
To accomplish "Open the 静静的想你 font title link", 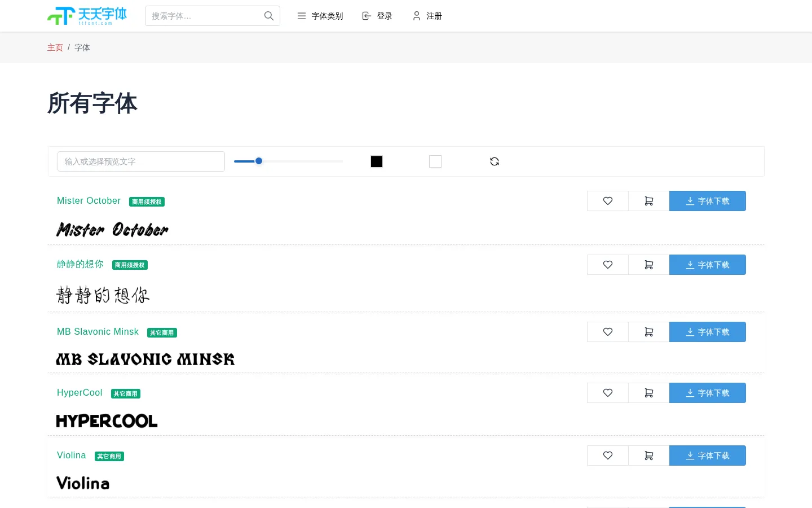I will coord(80,264).
